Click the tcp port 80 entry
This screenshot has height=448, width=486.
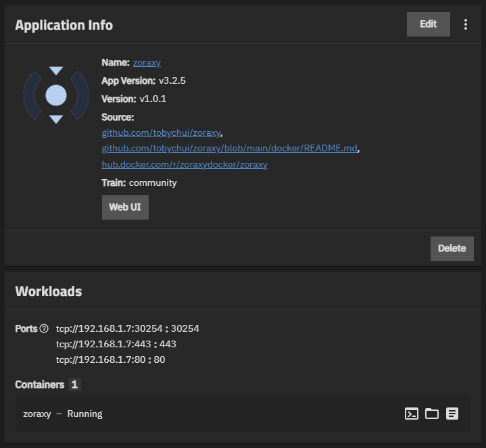(x=110, y=359)
